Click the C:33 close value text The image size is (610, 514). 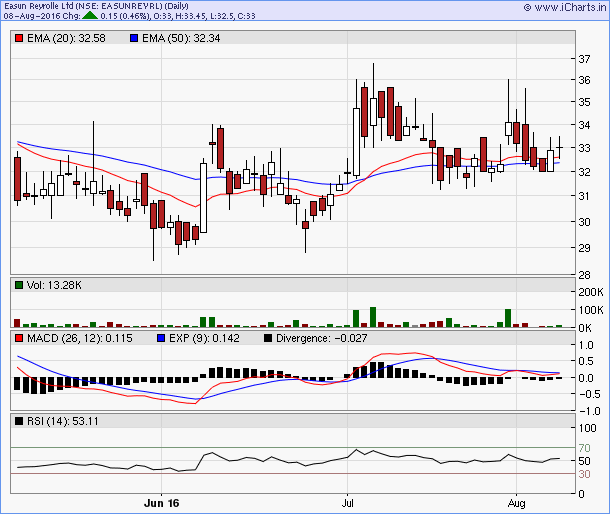click(246, 16)
